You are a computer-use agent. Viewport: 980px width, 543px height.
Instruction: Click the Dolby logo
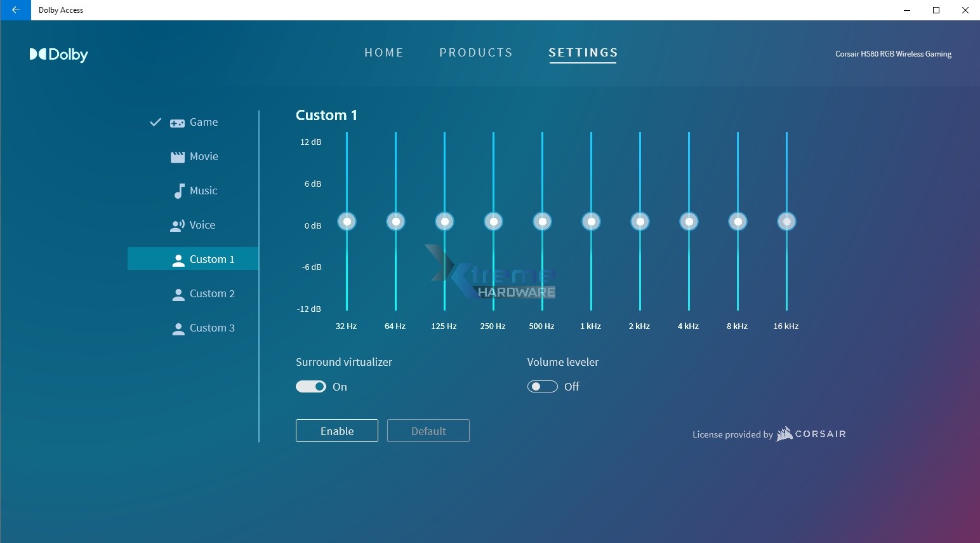point(58,55)
